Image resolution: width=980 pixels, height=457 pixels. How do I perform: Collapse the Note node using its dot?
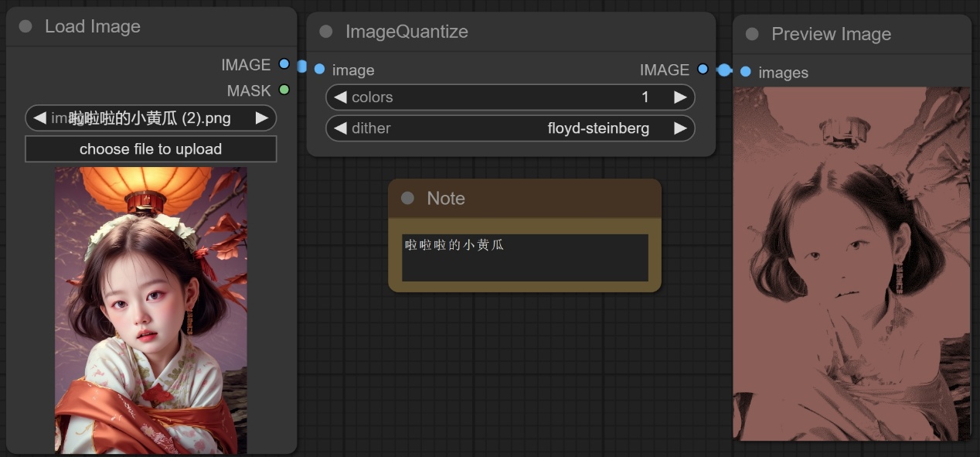pyautogui.click(x=407, y=199)
